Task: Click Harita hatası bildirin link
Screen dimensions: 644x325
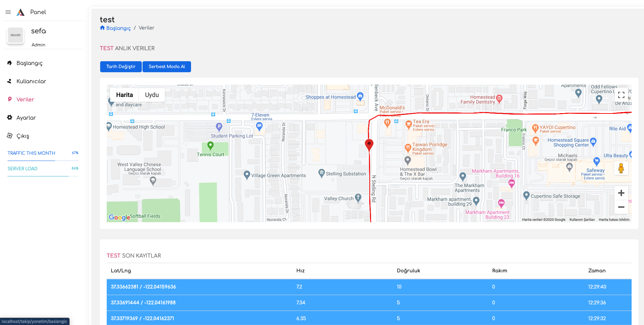Action: (x=614, y=220)
